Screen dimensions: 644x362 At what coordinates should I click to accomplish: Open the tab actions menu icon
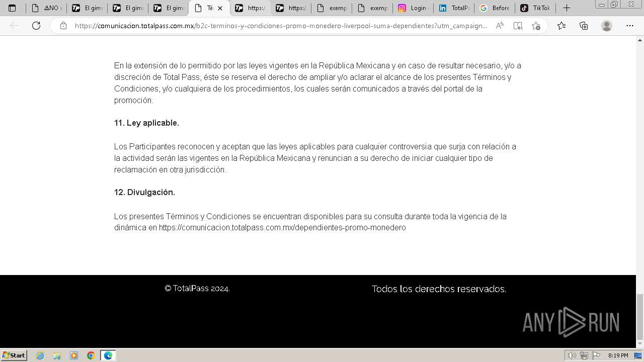12,8
